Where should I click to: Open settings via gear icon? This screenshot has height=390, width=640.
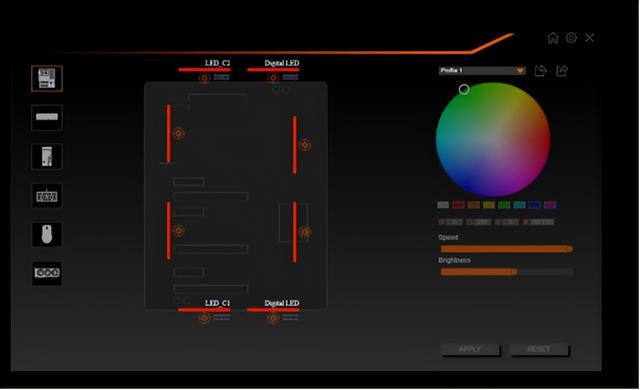coord(571,38)
